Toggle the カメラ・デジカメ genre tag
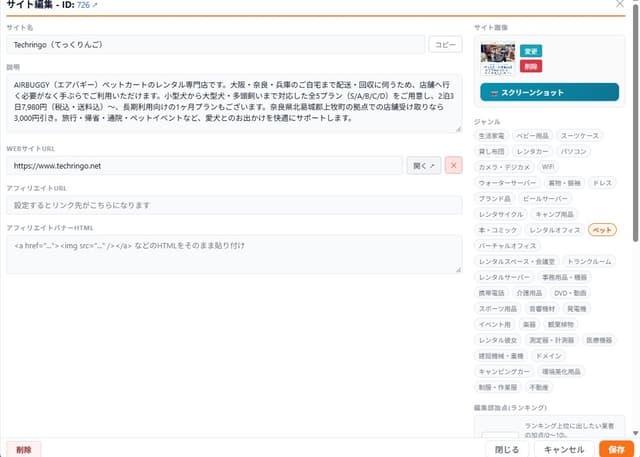This screenshot has width=640, height=457. pos(504,167)
